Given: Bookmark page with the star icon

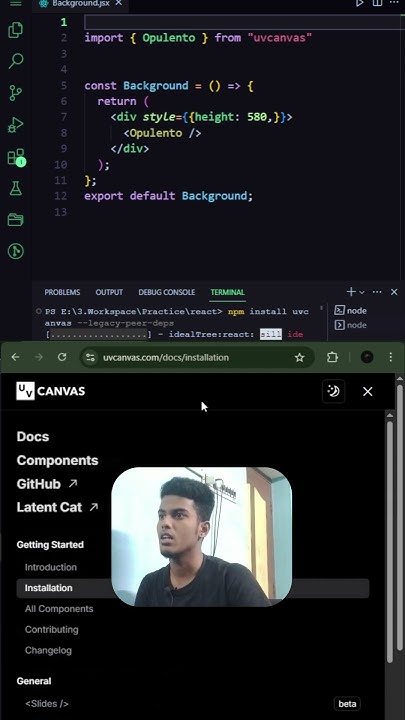Looking at the screenshot, I should tap(299, 357).
